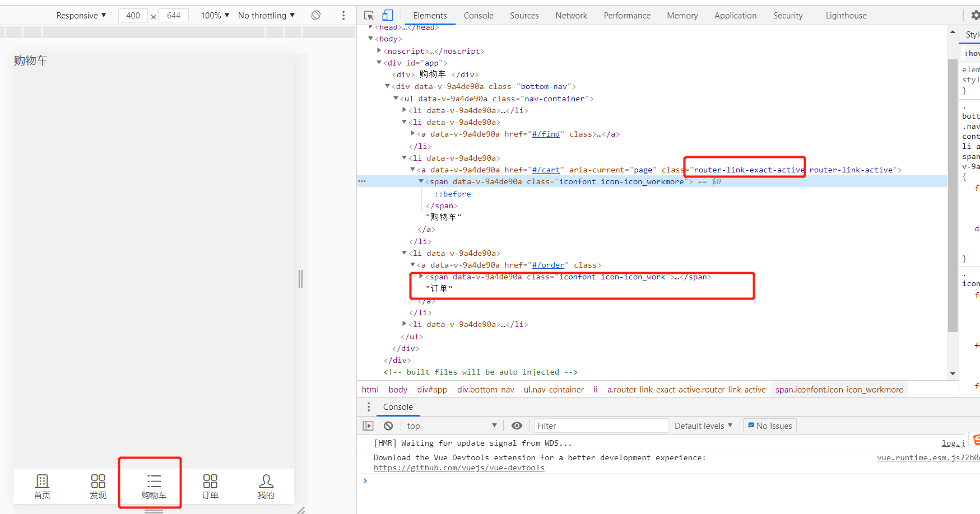Switch to the Console tab in top bar
Viewport: 980px width, 514px height.
[479, 15]
